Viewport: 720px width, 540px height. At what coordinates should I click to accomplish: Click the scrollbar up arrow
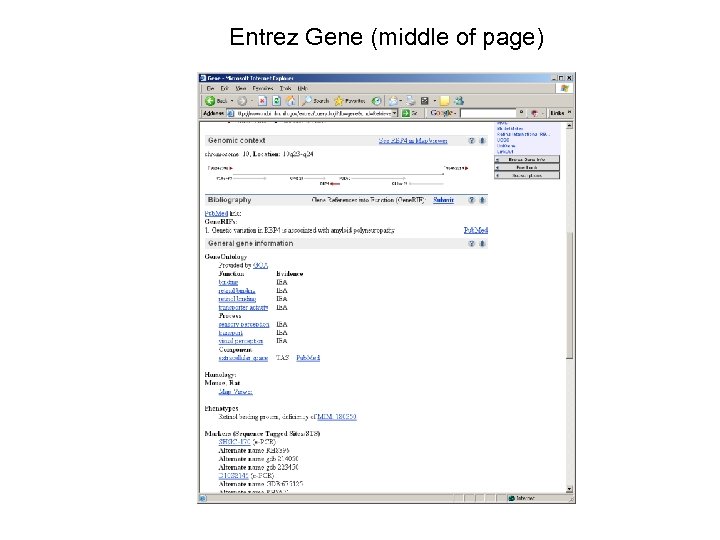pyautogui.click(x=569, y=125)
